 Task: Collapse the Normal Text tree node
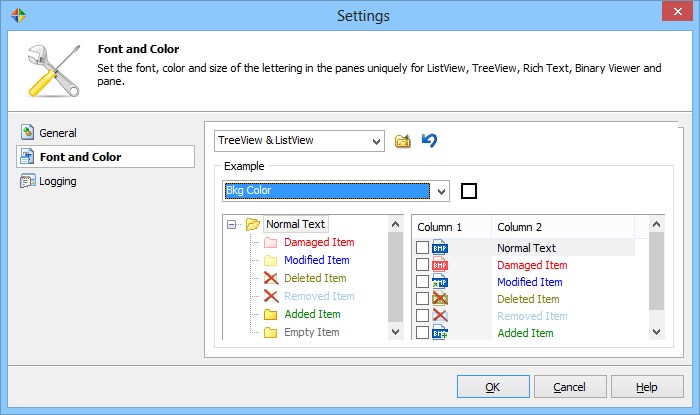[x=232, y=225]
